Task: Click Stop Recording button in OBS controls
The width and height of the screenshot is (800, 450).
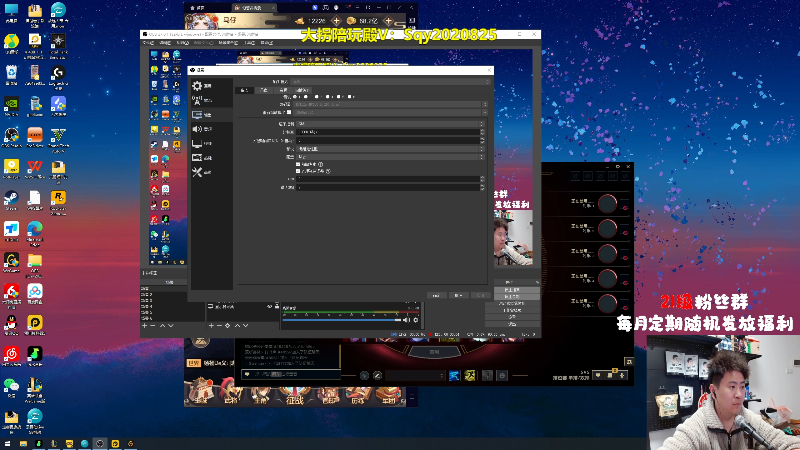Action: click(x=517, y=296)
